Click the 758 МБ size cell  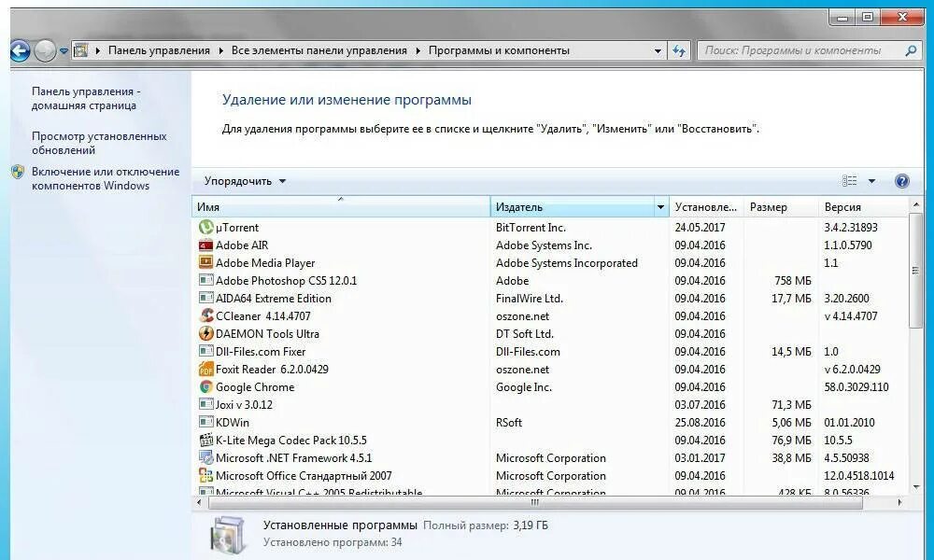(x=792, y=280)
